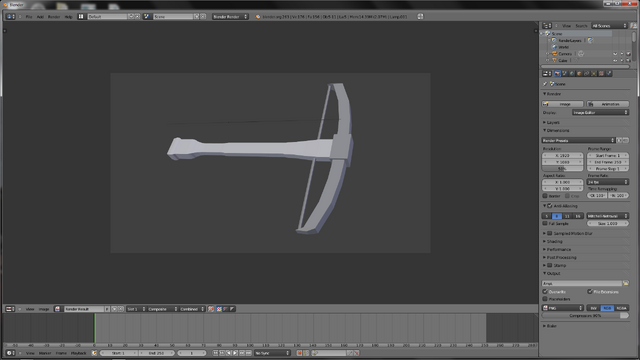Toggle the Overwrite checkbox
The height and width of the screenshot is (360, 640).
545,292
